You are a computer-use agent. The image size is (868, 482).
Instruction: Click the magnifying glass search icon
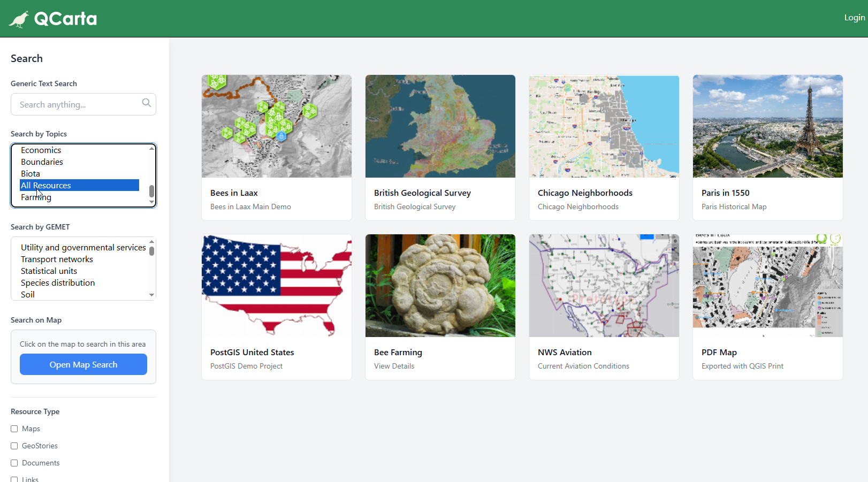(x=146, y=103)
